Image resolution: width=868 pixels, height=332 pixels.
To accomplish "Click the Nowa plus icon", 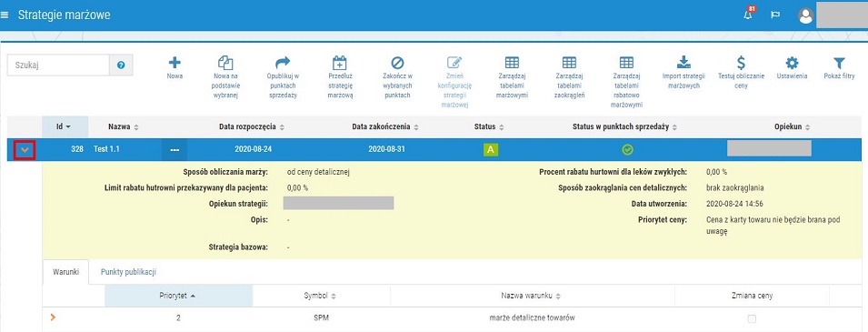I will coord(175,63).
